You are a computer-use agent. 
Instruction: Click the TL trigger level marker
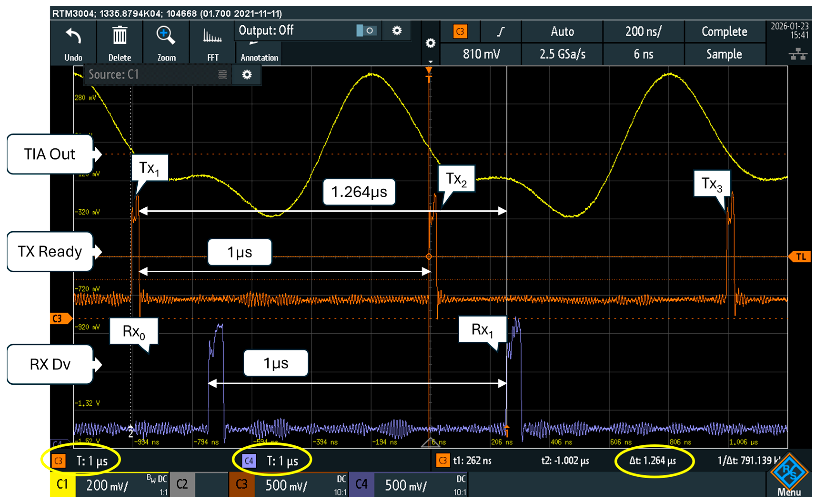pyautogui.click(x=801, y=257)
